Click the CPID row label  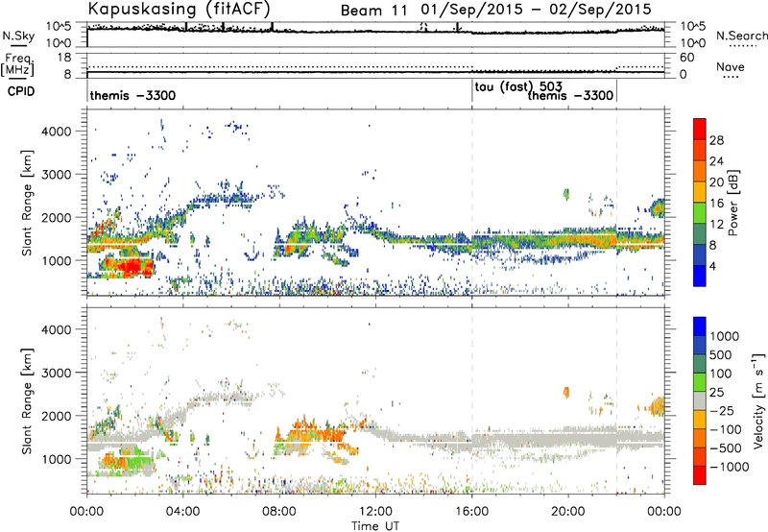[21, 91]
